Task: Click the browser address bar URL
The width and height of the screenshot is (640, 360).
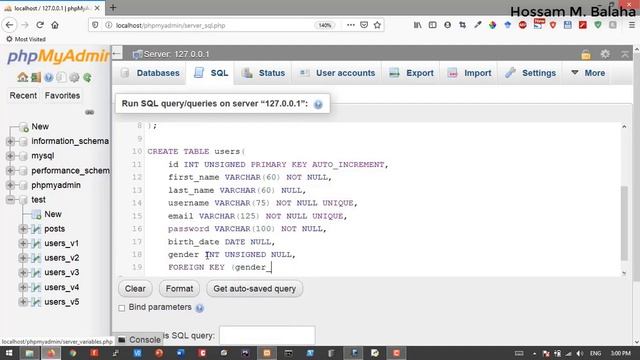Action: click(x=170, y=25)
